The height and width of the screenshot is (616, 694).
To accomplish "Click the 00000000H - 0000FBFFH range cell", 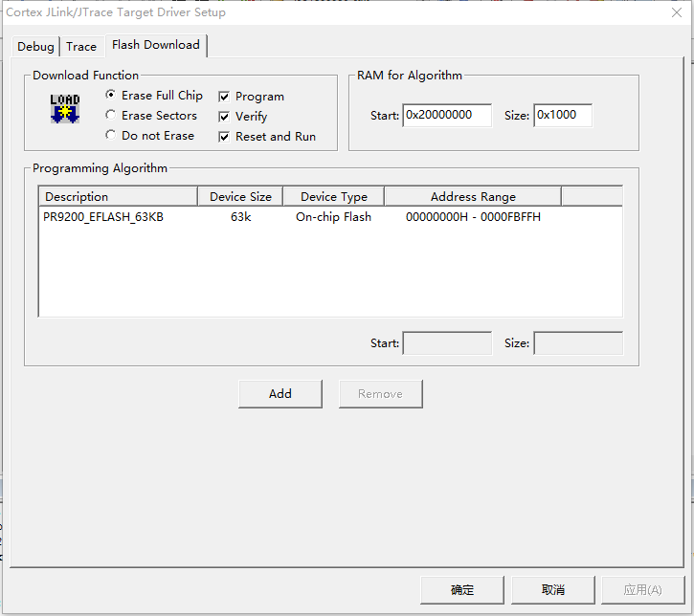I will [473, 217].
